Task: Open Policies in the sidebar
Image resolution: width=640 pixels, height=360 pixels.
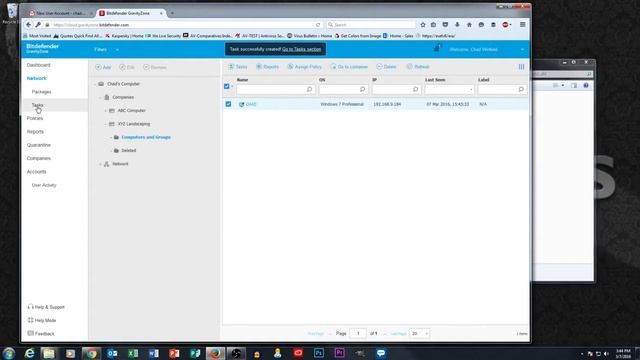Action: (x=35, y=118)
